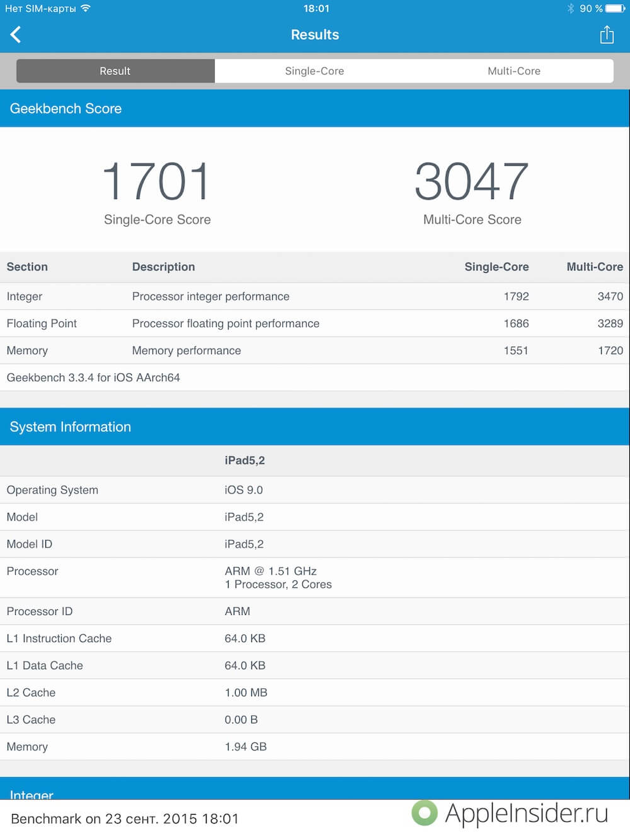This screenshot has width=630, height=840.
Task: Tap the Нет SIM-карты carrier text
Action: point(40,8)
